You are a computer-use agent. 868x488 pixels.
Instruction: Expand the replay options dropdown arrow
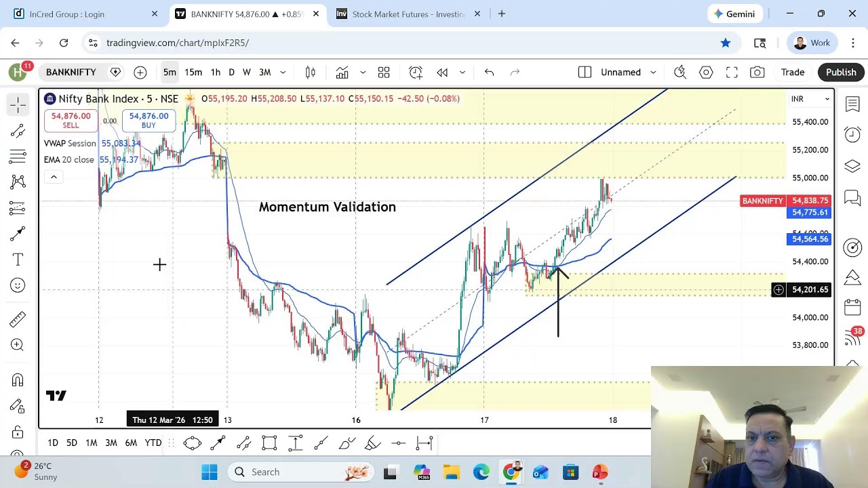462,73
